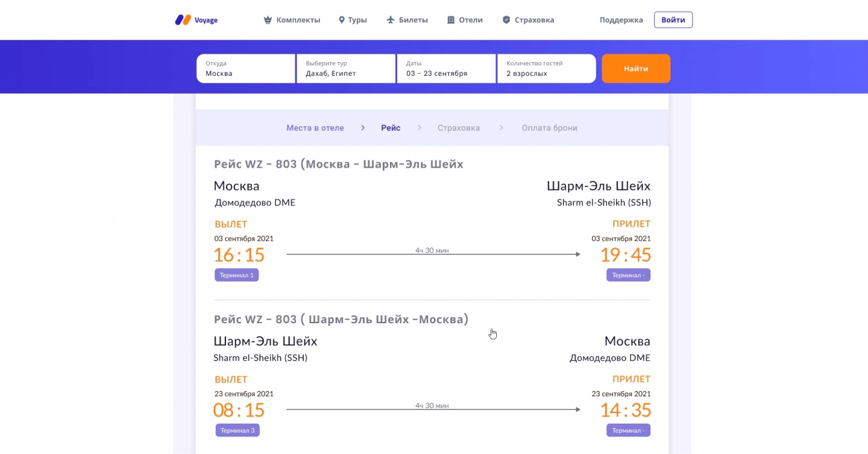
Task: Click the Откуда field with Москва
Action: click(246, 69)
